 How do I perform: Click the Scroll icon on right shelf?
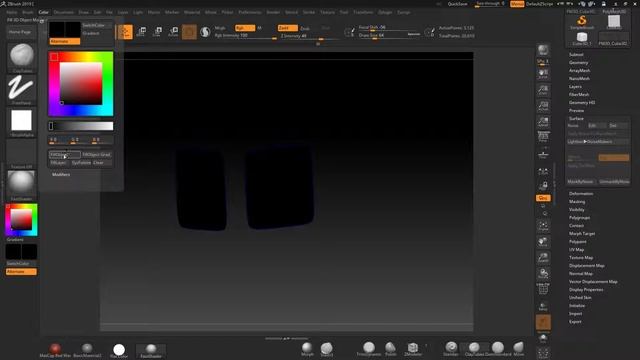(543, 74)
